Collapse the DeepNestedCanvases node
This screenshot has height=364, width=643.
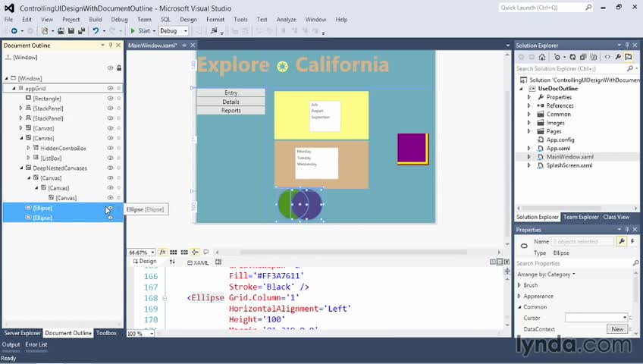click(x=21, y=168)
